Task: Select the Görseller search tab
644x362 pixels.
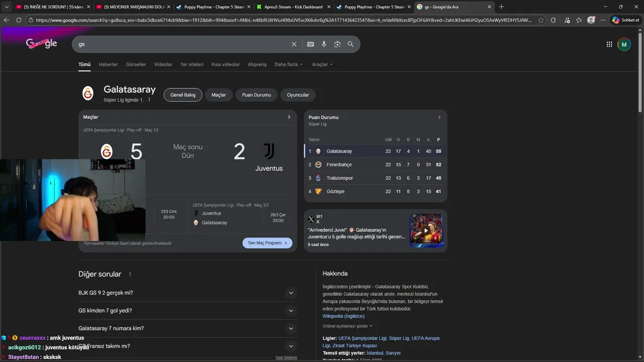Action: click(x=136, y=64)
